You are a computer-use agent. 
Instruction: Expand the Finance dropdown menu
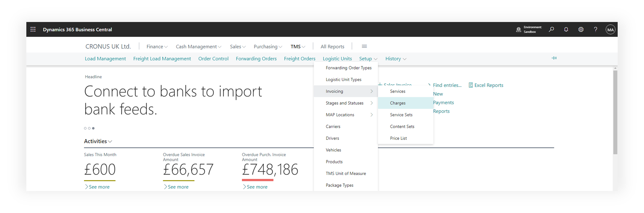tap(157, 46)
